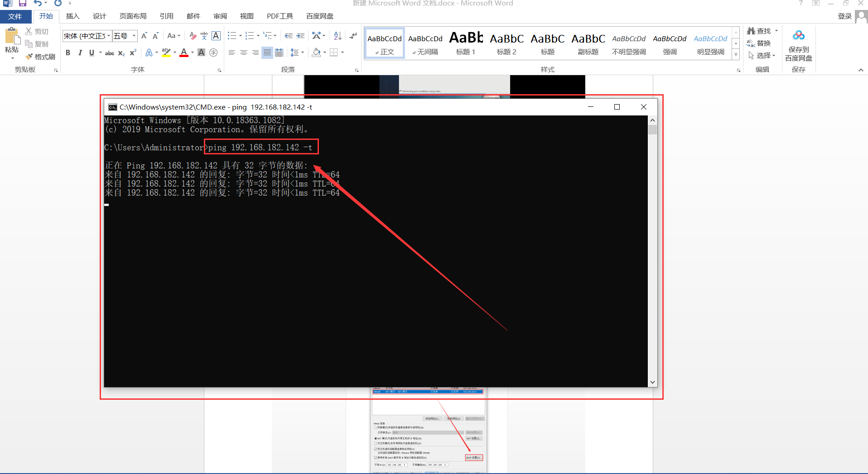Image resolution: width=868 pixels, height=474 pixels.
Task: Open the Paragraph dialog launcher
Action: click(x=357, y=70)
